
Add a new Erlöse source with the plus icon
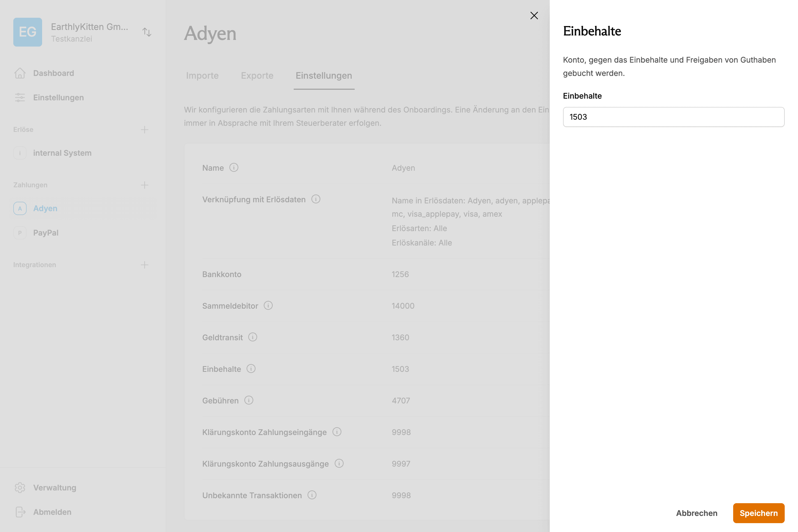coord(145,129)
